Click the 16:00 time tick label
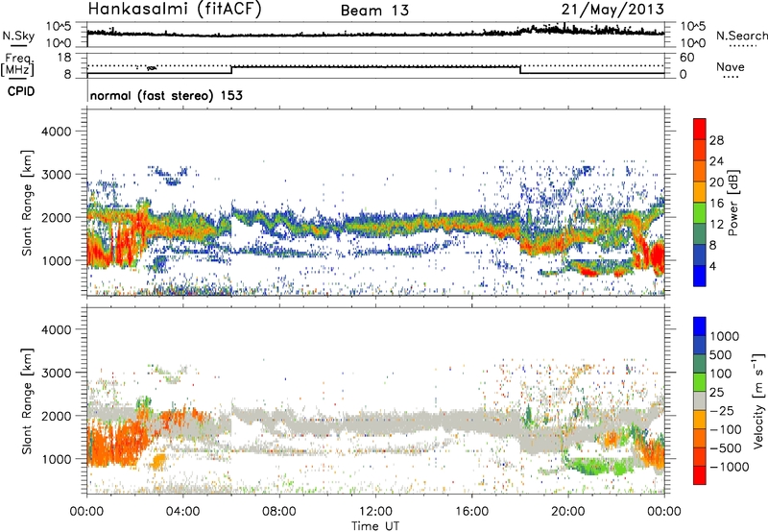Image resolution: width=768 pixels, height=532 pixels. [471, 512]
